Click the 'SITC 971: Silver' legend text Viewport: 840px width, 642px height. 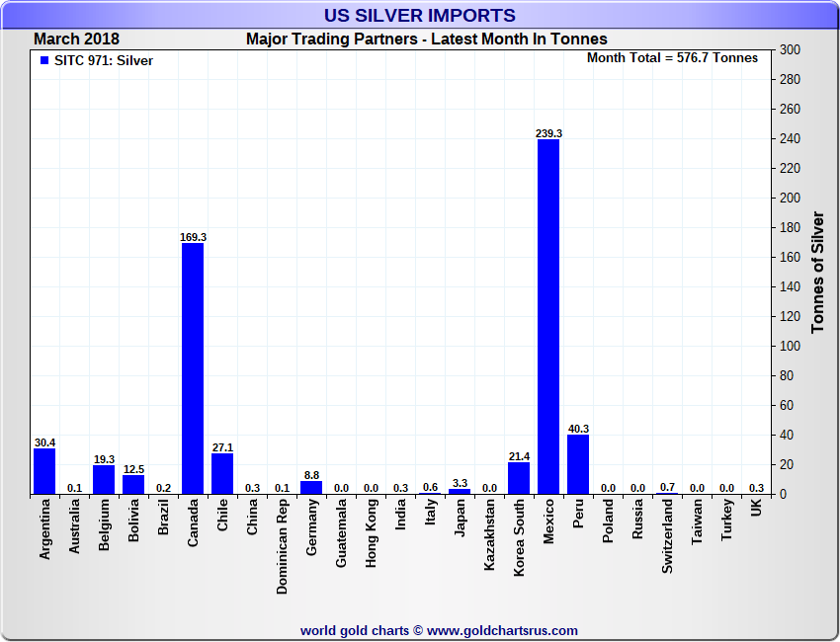click(104, 61)
